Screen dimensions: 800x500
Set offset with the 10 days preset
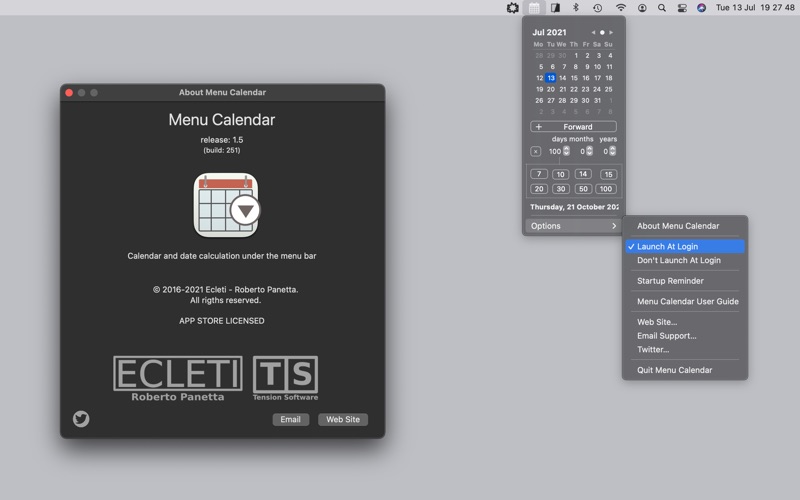pyautogui.click(x=560, y=174)
